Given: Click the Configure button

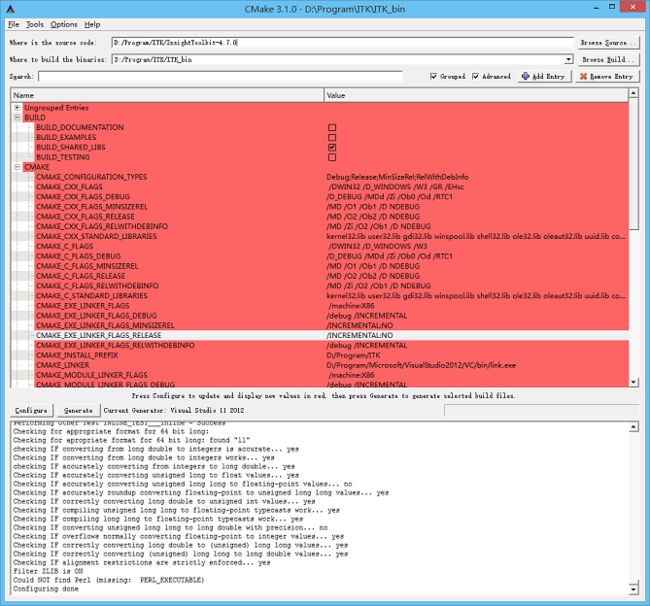Looking at the screenshot, I should pos(31,410).
